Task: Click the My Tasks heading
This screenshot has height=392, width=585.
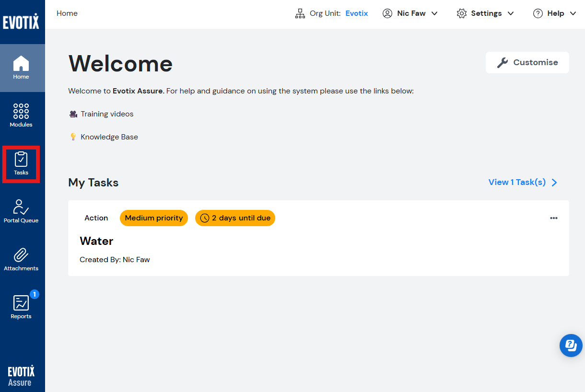Action: [x=94, y=183]
